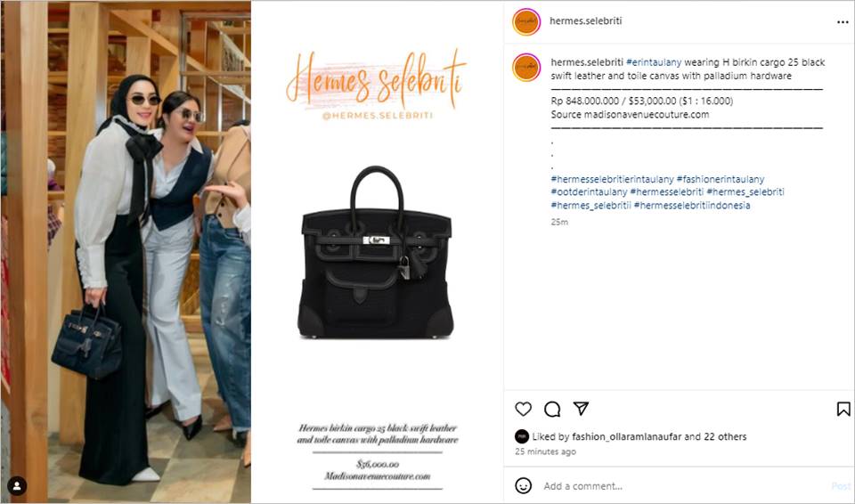Viewport: 855px width, 504px height.
Task: Click the Add a comment field
Action: pos(684,486)
